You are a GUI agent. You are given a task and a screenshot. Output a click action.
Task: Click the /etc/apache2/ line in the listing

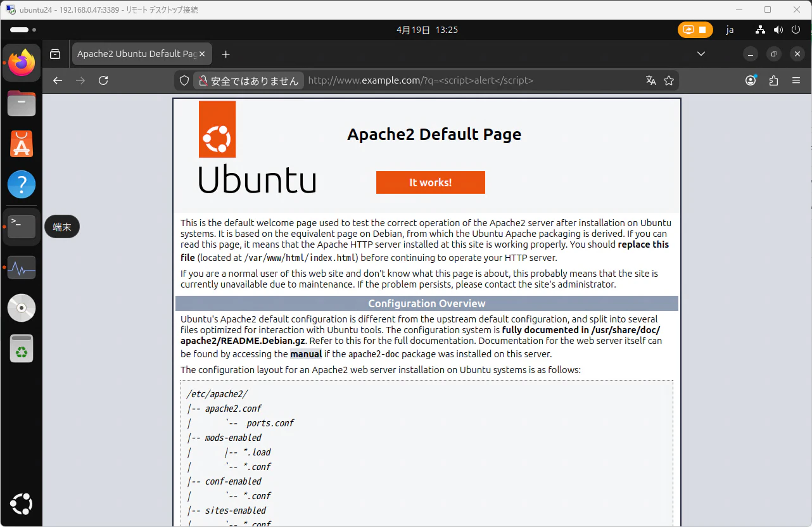point(217,394)
